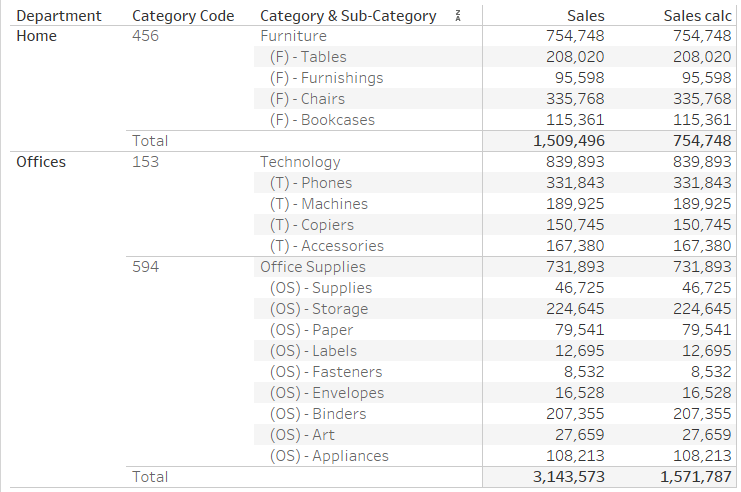This screenshot has width=741, height=492.
Task: Select the Offices department label
Action: click(x=41, y=162)
